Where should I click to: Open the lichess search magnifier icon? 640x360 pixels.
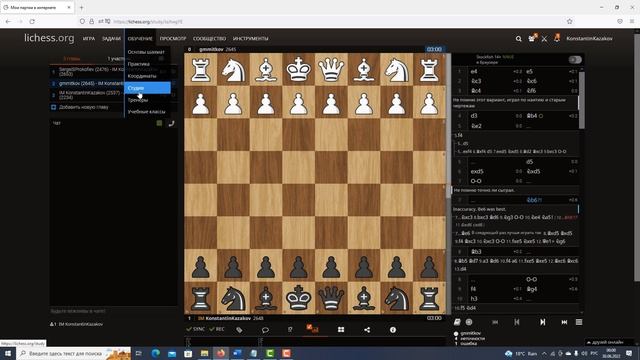coord(518,39)
